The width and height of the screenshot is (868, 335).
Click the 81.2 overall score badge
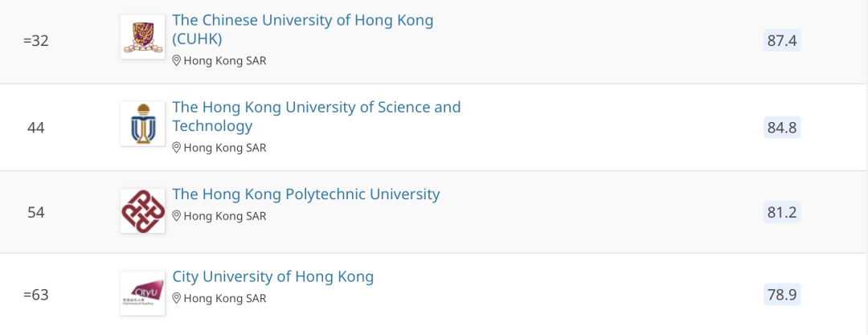tap(782, 212)
